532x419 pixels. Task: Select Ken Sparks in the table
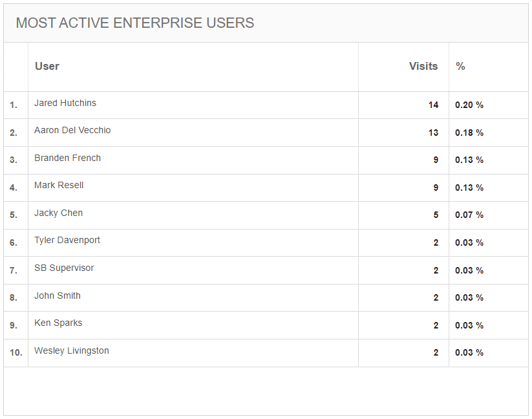pos(58,323)
